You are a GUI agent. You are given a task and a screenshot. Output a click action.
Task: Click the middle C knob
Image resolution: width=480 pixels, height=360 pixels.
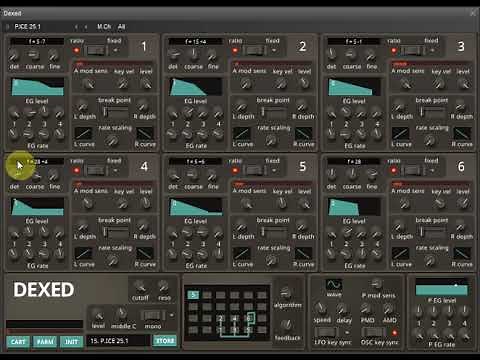point(122,314)
